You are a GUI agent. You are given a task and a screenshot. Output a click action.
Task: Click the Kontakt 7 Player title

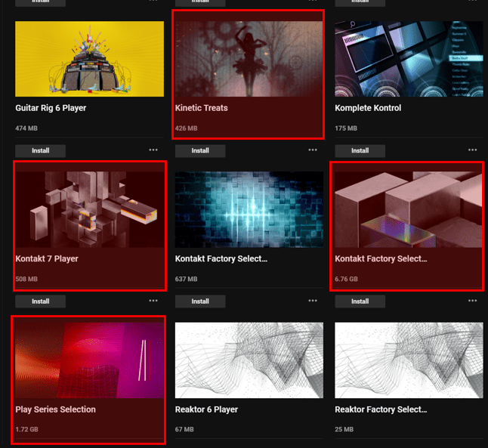pos(47,258)
